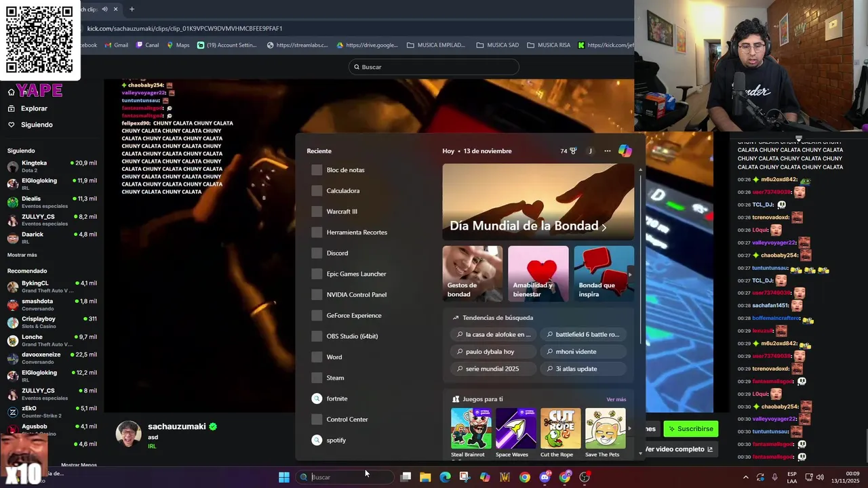
Task: Open Task View on the taskbar
Action: [x=406, y=477]
